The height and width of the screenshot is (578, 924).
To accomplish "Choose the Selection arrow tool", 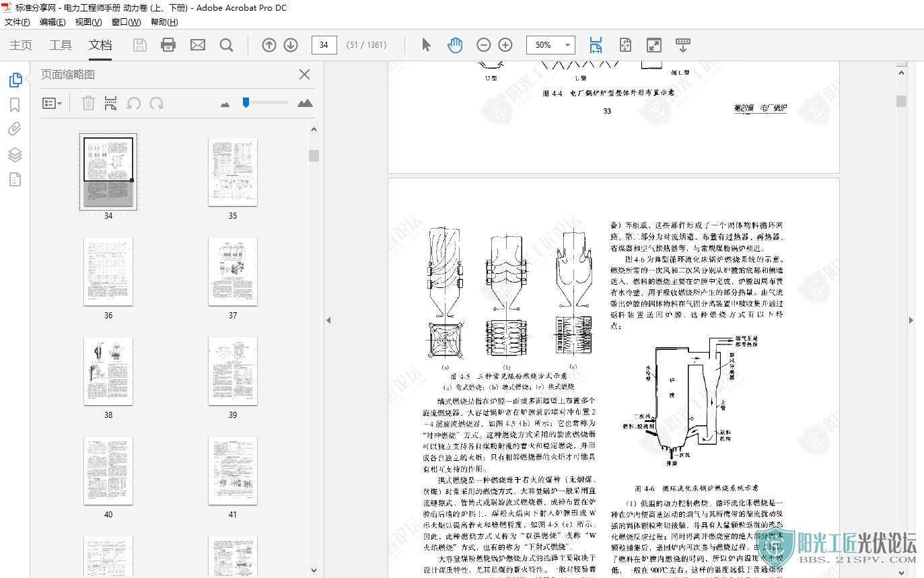I will point(426,45).
